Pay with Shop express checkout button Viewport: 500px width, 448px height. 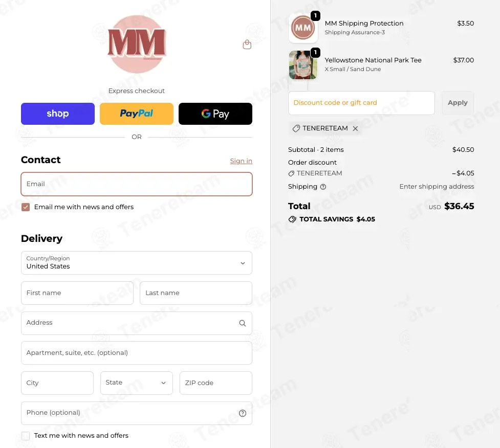coord(58,114)
